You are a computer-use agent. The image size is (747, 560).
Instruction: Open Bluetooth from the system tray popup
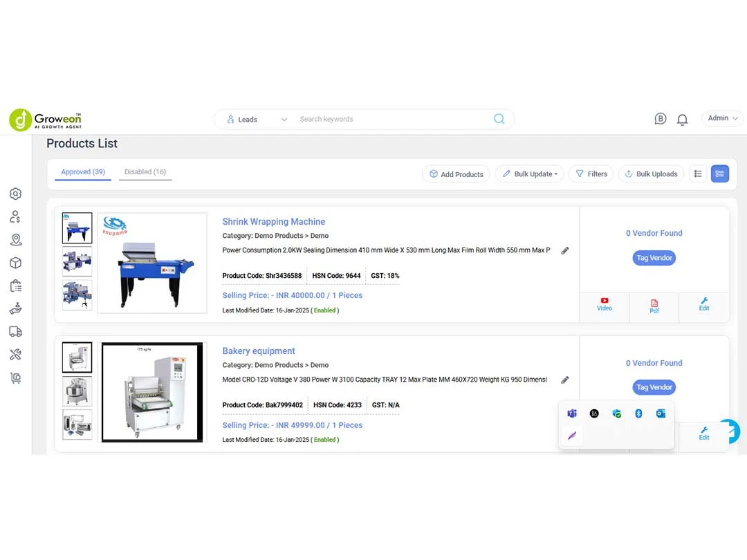pyautogui.click(x=639, y=413)
